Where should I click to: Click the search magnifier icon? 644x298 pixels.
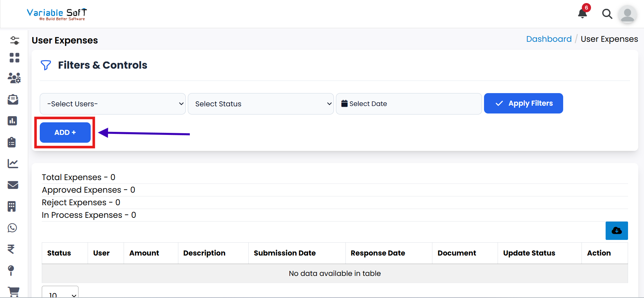(607, 14)
